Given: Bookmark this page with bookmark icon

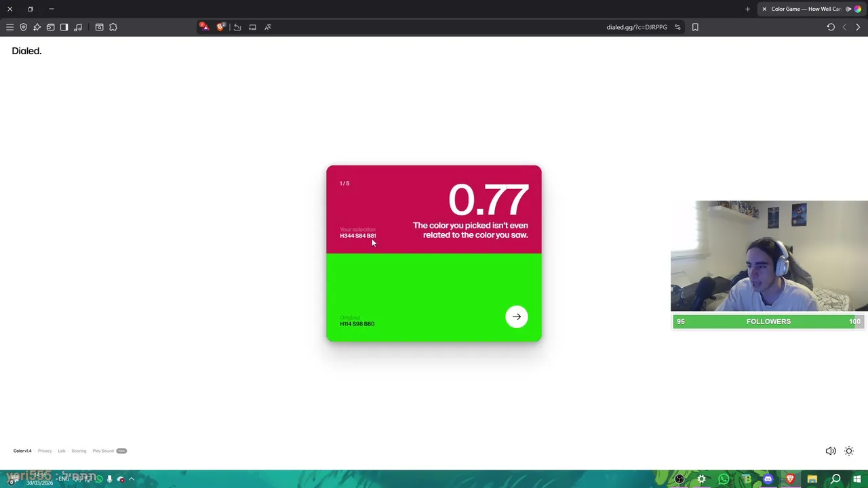Looking at the screenshot, I should 695,27.
